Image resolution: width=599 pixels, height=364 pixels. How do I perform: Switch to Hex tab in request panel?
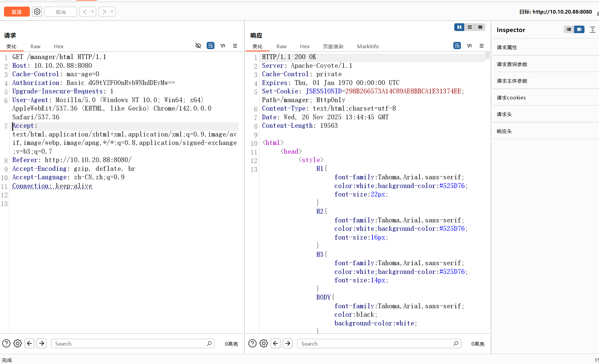pos(59,46)
